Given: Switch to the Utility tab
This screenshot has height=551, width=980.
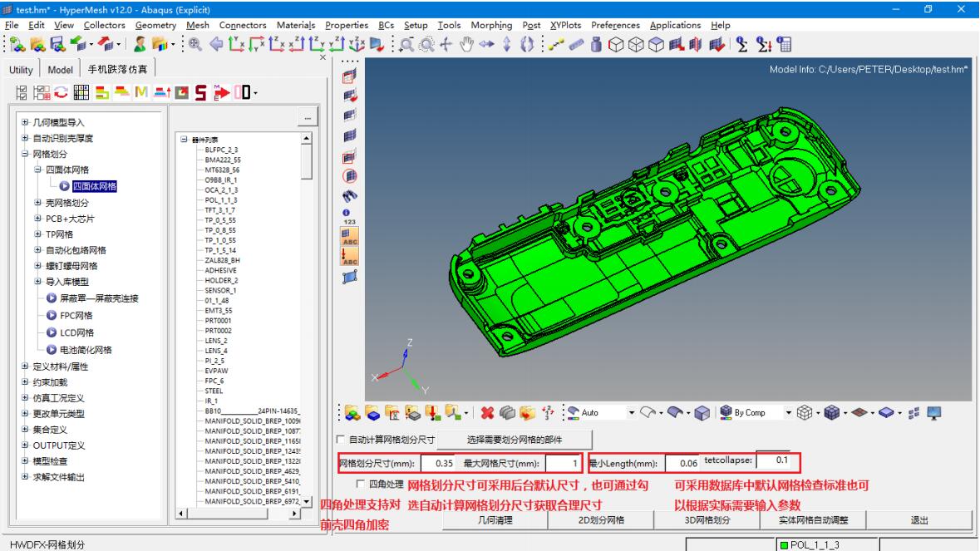Looking at the screenshot, I should (x=21, y=69).
